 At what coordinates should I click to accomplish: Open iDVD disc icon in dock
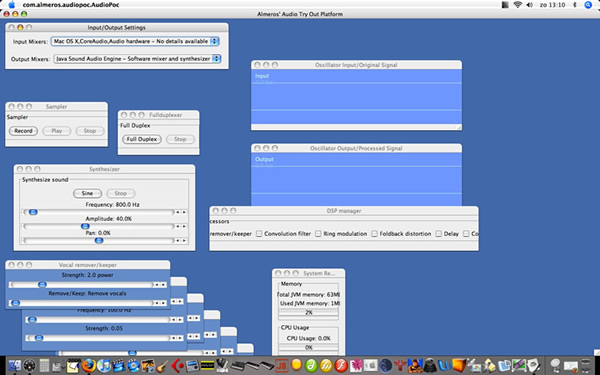point(134,366)
